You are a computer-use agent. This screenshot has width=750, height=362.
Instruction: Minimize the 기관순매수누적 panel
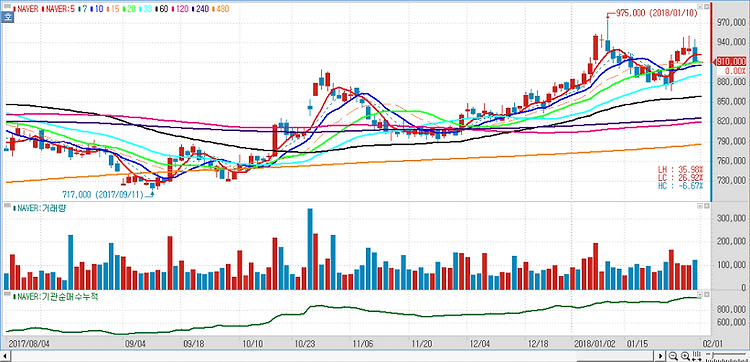[700, 294]
